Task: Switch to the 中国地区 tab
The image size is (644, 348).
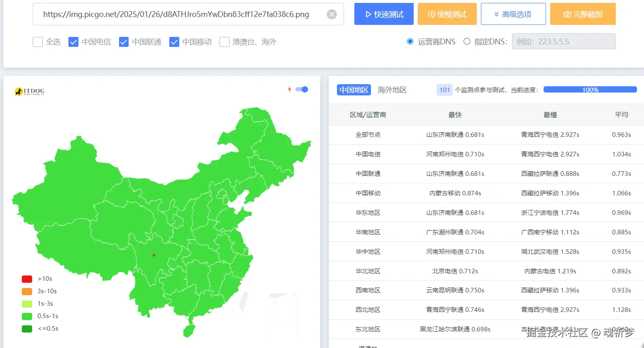Action: tap(354, 90)
